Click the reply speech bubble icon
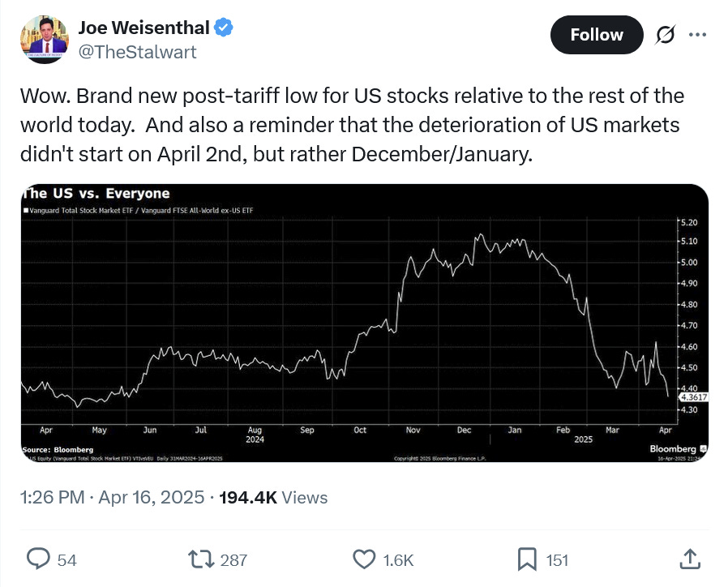The image size is (728, 587). (x=38, y=559)
